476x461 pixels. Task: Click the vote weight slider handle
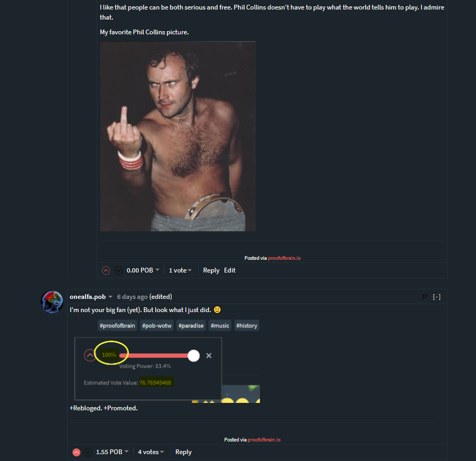(x=194, y=356)
